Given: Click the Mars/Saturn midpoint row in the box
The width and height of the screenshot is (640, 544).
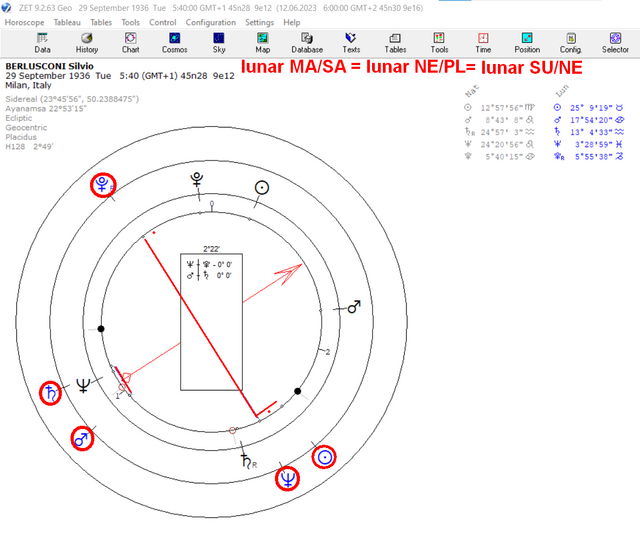Looking at the screenshot, I should 209,275.
